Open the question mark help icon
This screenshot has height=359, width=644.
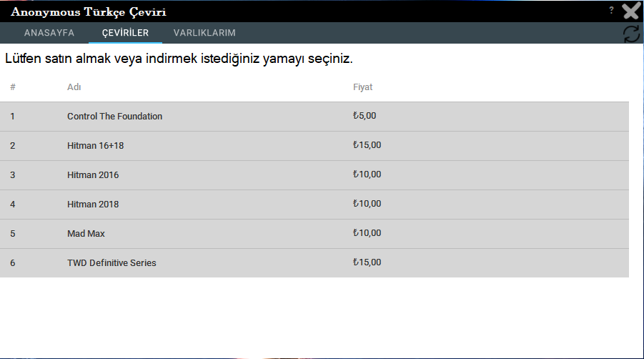point(611,10)
